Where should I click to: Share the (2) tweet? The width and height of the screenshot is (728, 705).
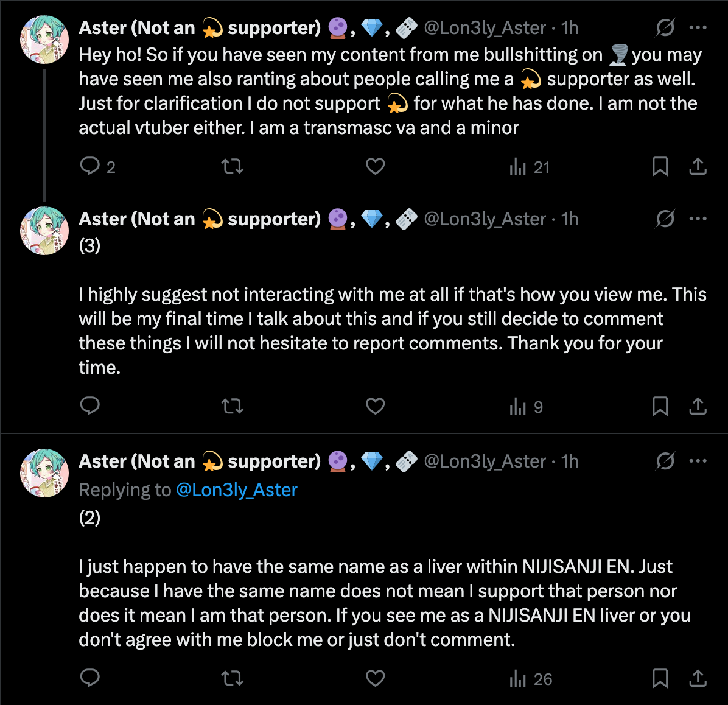698,679
